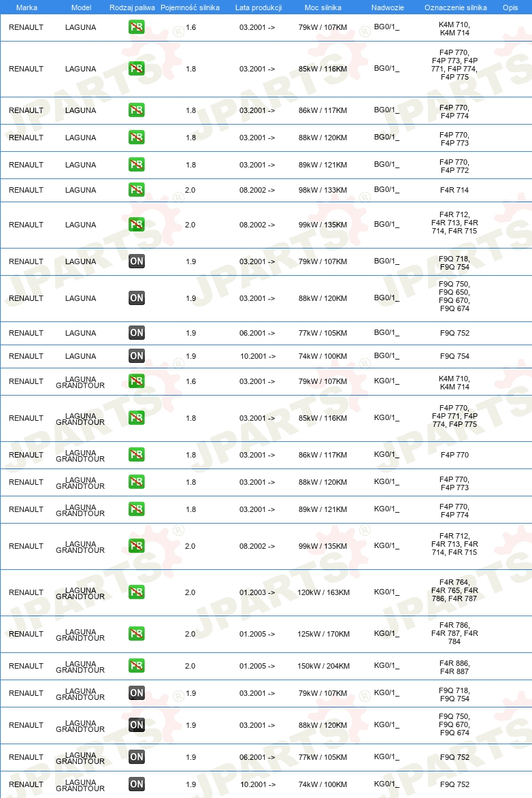
Task: Select engine codes F4R 886, F4R 887
Action: [x=454, y=667]
